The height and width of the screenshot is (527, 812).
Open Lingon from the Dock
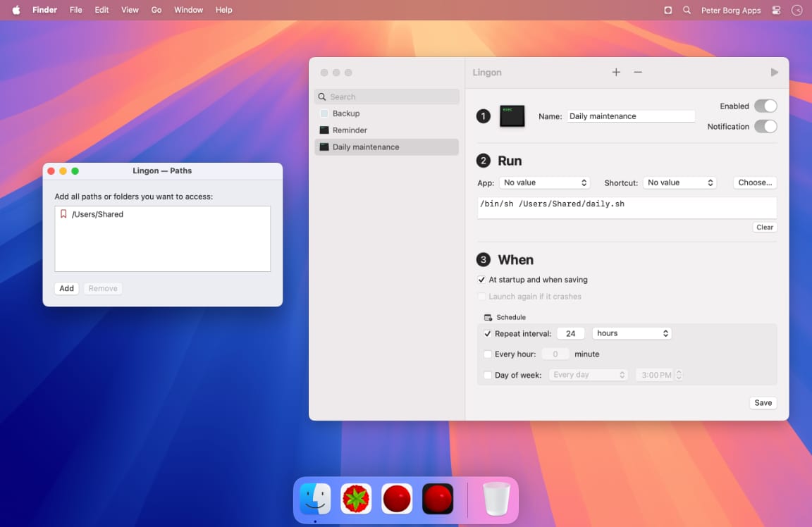[x=397, y=498]
